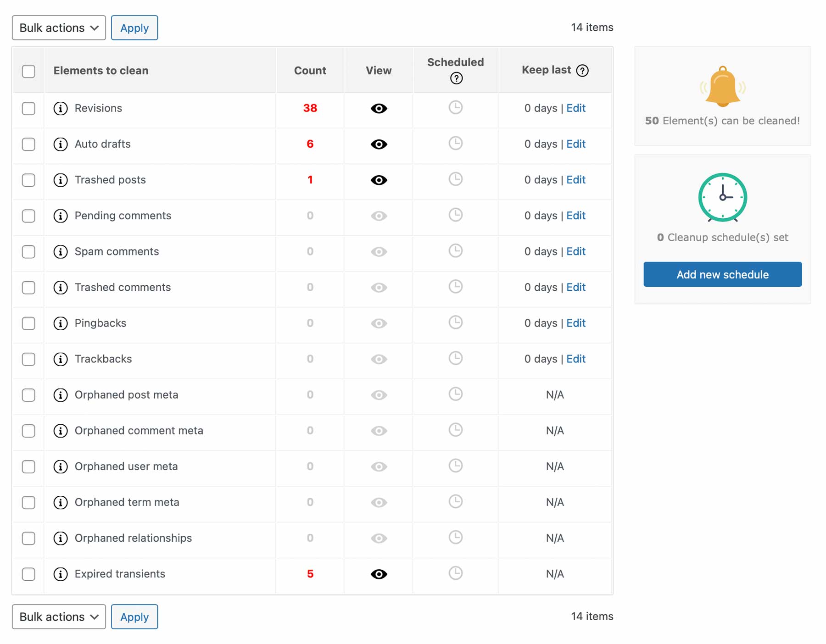Screen dimensions: 826x644
Task: Open the bottom Bulk actions dropdown
Action: (x=58, y=616)
